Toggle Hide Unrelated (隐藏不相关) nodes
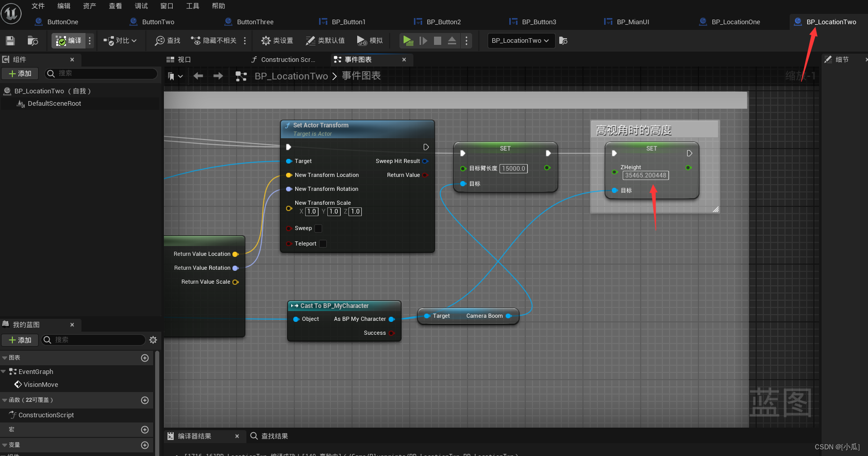Image resolution: width=868 pixels, height=456 pixels. pyautogui.click(x=213, y=41)
